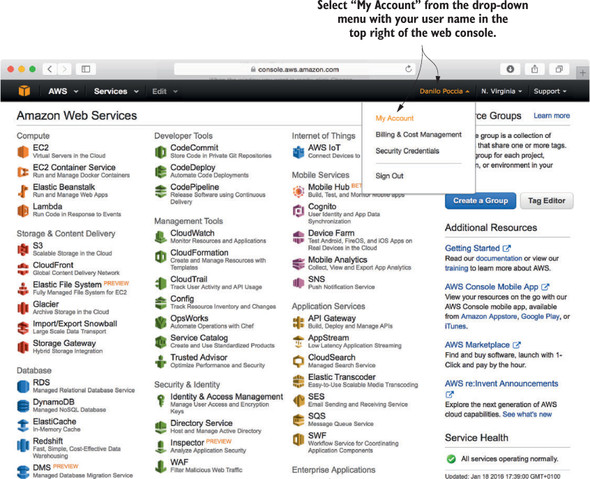Viewport: 590px width, 479px height.
Task: Open the AWS IoT icon
Action: [298, 152]
